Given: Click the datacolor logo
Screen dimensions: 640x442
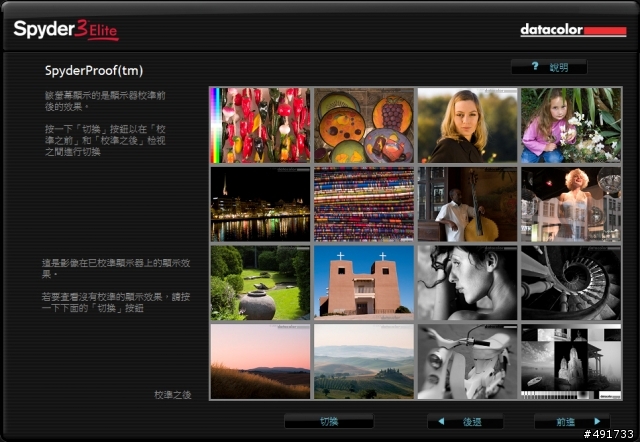Looking at the screenshot, I should click(573, 30).
